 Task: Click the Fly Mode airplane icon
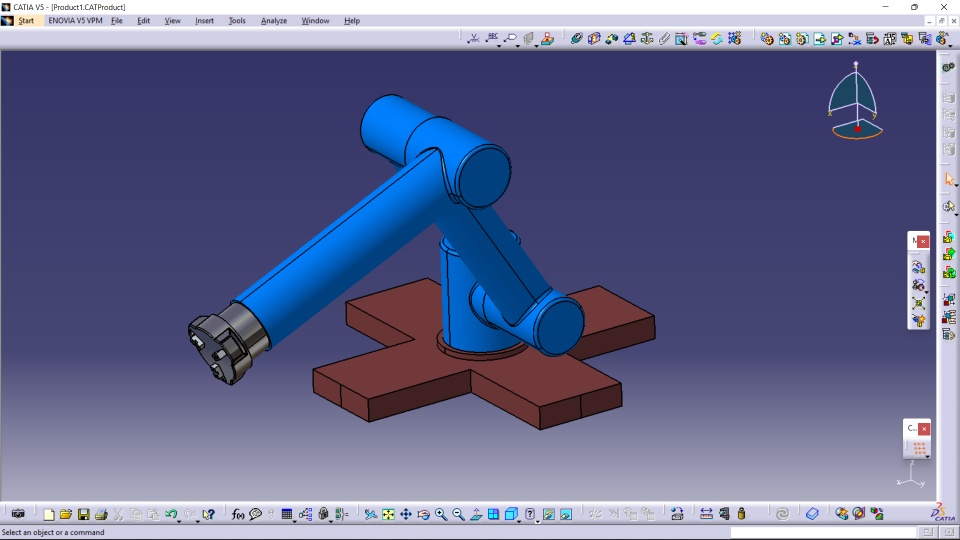tap(370, 514)
